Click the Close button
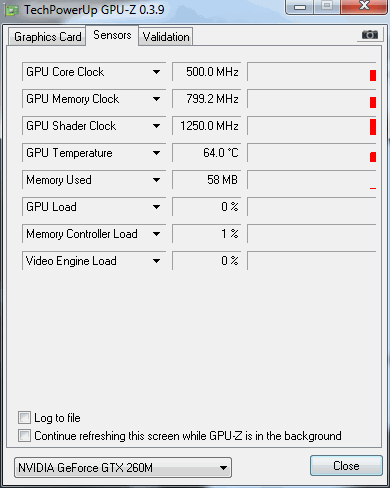The image size is (390, 488). [x=346, y=466]
